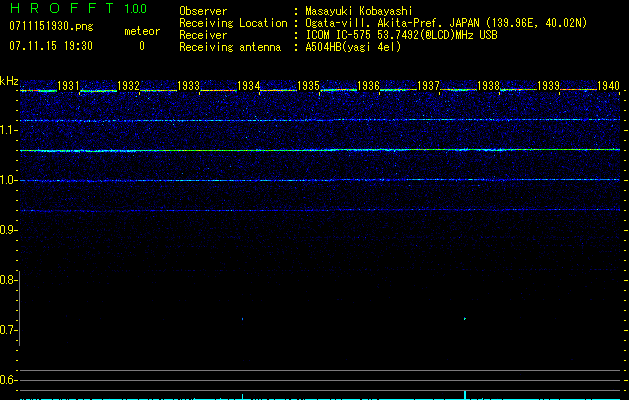Click the 0.7 kHz axis label
This screenshot has height=400, width=629.
8,329
